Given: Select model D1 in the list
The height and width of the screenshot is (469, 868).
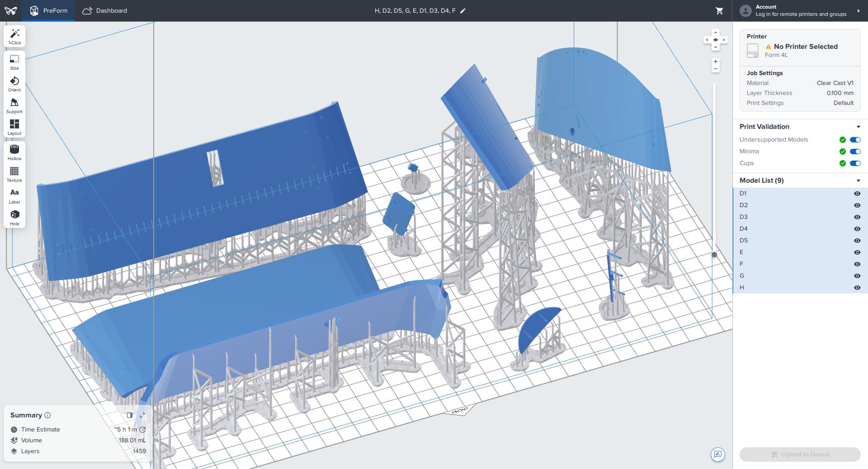Looking at the screenshot, I should tap(800, 194).
